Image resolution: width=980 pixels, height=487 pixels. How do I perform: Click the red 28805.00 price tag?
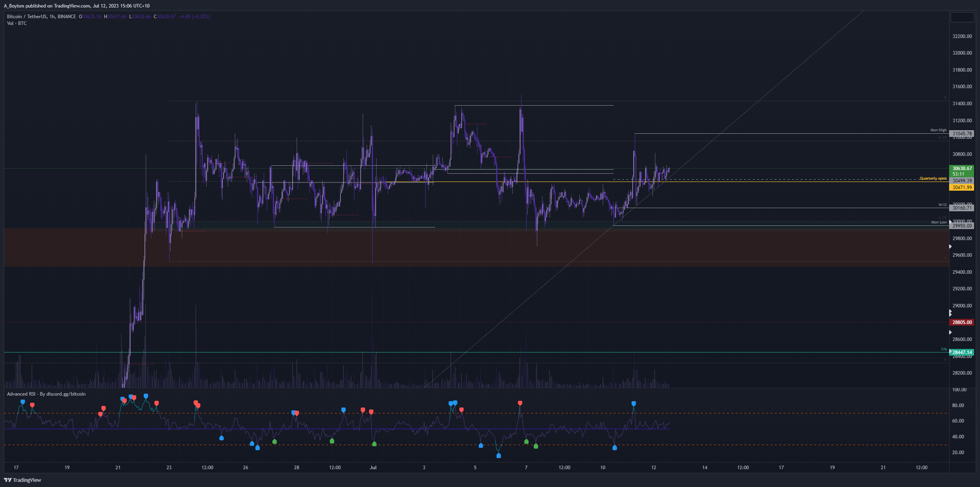pos(962,322)
